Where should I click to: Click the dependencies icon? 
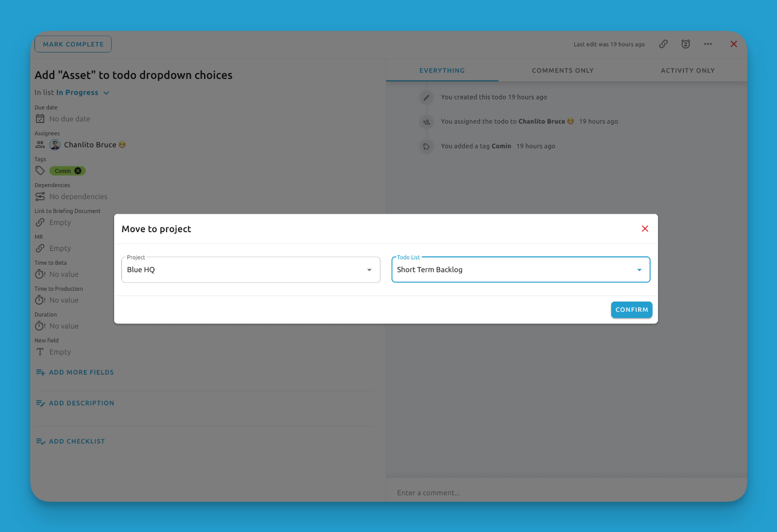pyautogui.click(x=40, y=197)
